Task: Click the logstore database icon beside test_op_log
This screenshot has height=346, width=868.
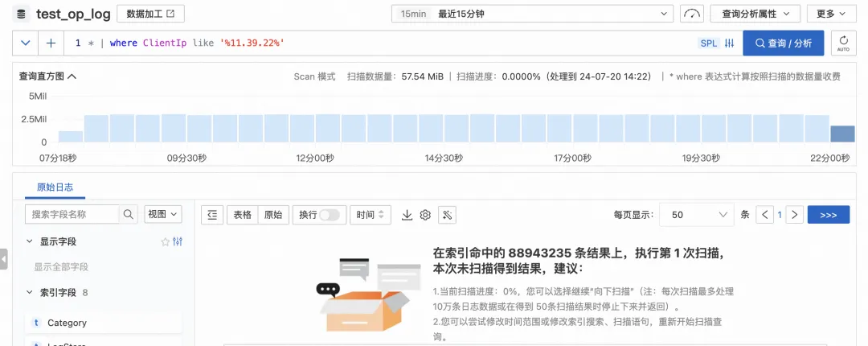Action: [x=22, y=14]
